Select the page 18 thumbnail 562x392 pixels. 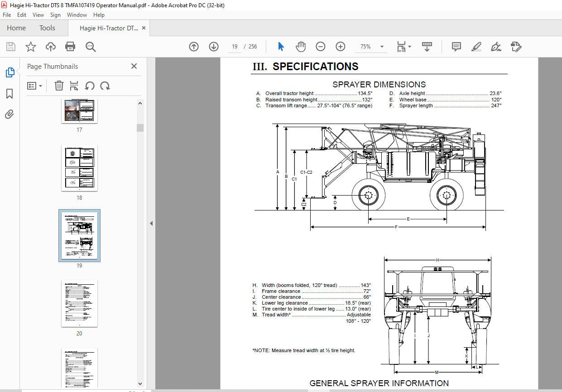click(79, 168)
